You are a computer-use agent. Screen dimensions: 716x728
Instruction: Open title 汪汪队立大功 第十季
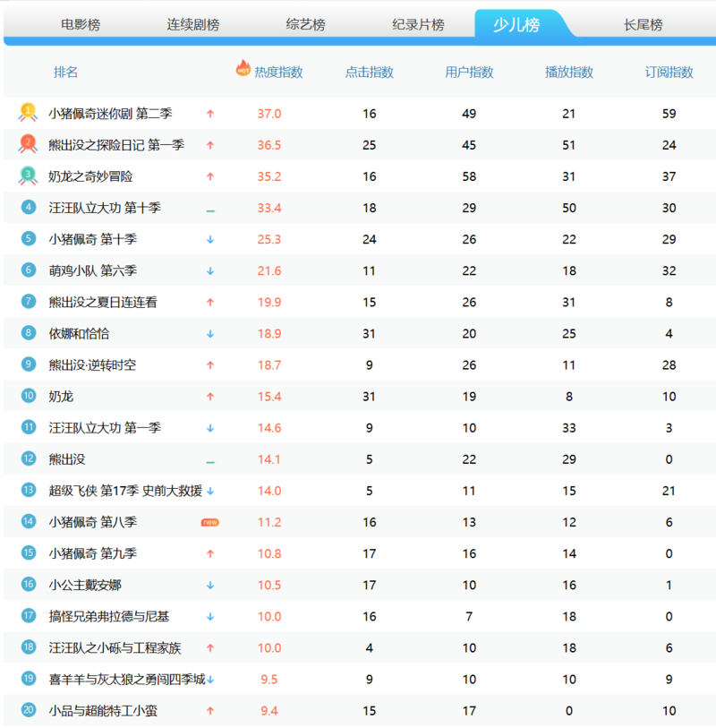pyautogui.click(x=105, y=208)
